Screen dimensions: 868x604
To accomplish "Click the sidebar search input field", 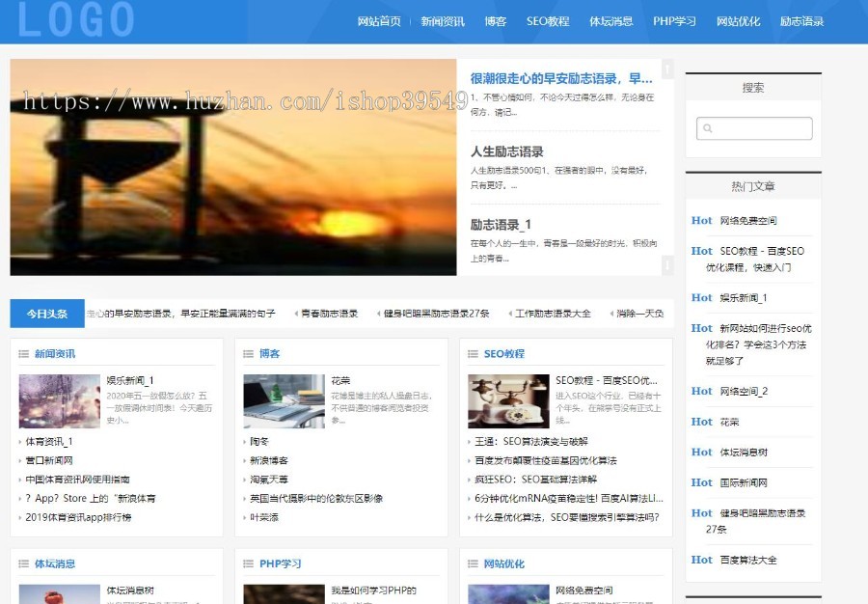I will pyautogui.click(x=754, y=128).
